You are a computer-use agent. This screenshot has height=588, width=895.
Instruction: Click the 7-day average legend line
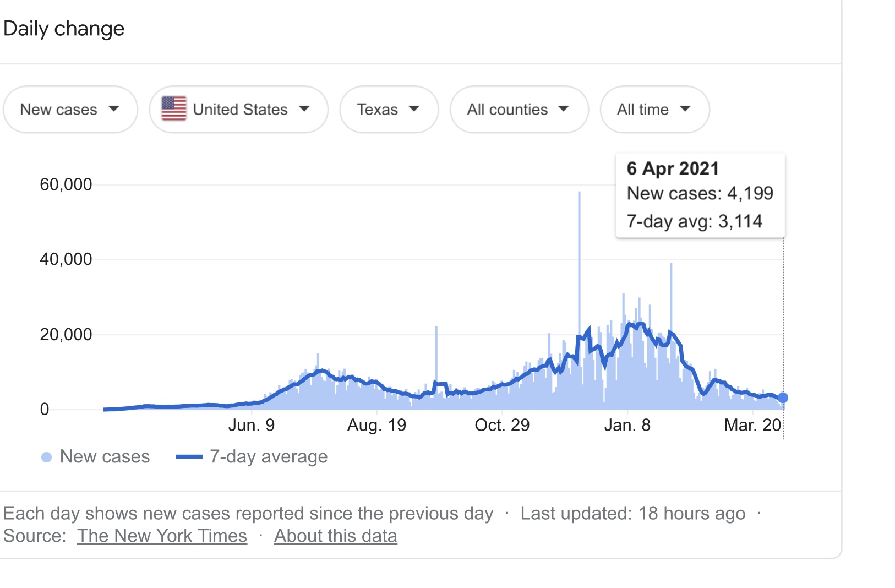point(189,457)
